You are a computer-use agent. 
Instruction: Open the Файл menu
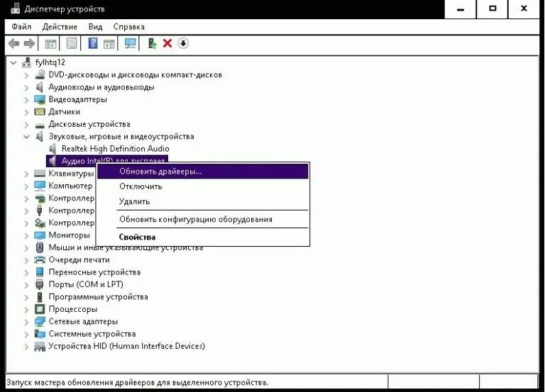coord(21,27)
